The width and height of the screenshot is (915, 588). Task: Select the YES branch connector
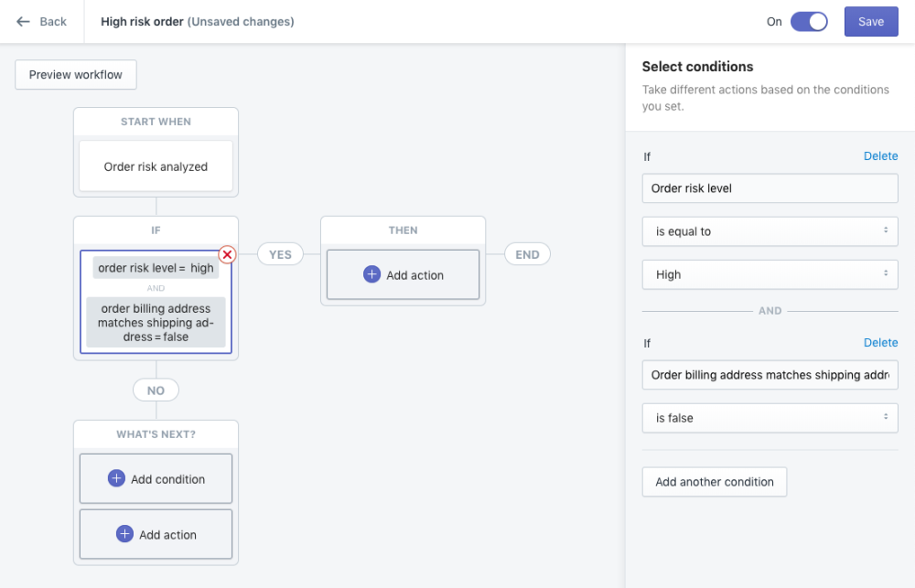coord(280,254)
